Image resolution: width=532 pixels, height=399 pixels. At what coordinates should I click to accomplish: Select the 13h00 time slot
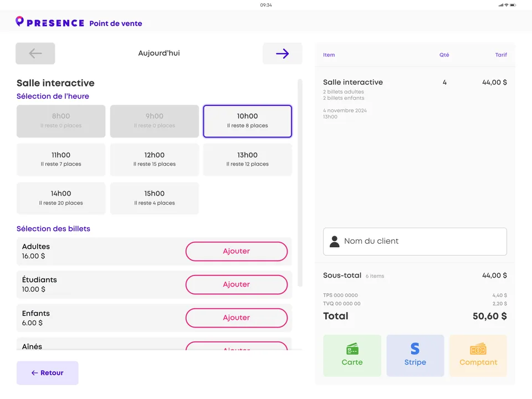click(x=247, y=160)
